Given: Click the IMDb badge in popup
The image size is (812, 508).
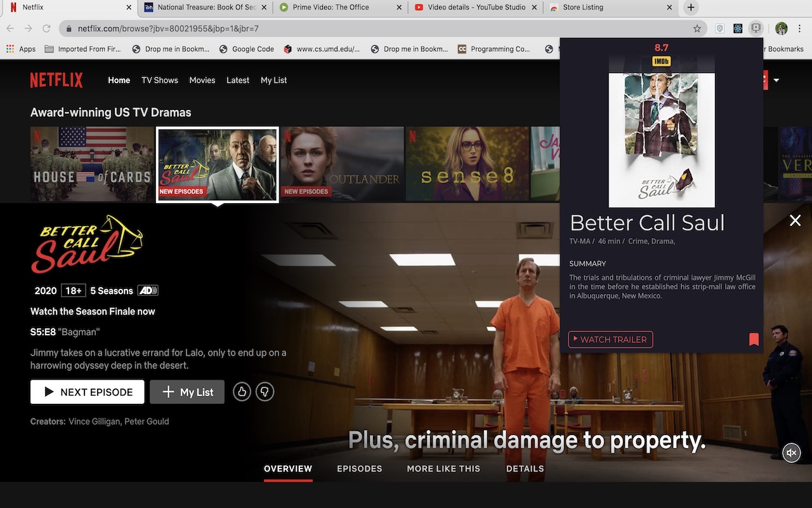Looking at the screenshot, I should click(662, 61).
